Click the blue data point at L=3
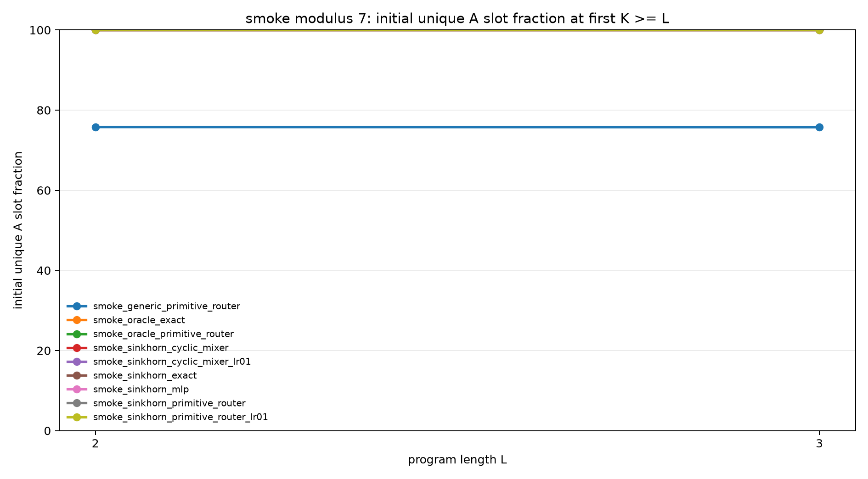The height and width of the screenshot is (479, 868). [819, 127]
